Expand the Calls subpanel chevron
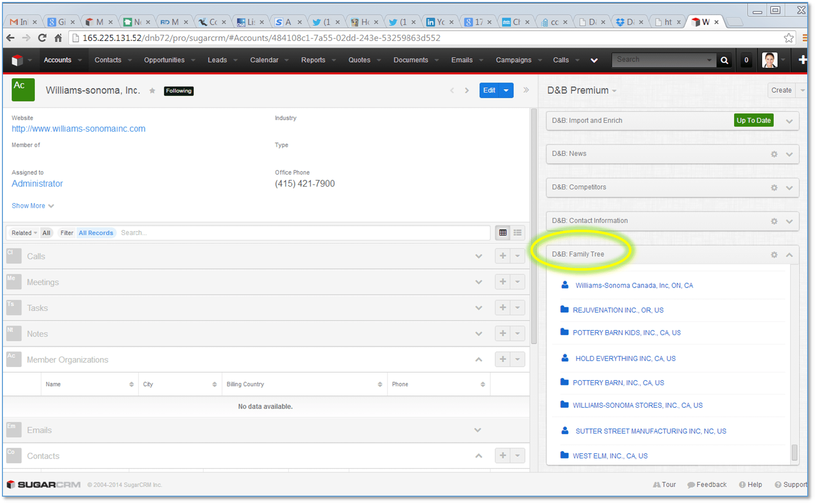Viewport: 816px width, 504px height. pos(479,256)
